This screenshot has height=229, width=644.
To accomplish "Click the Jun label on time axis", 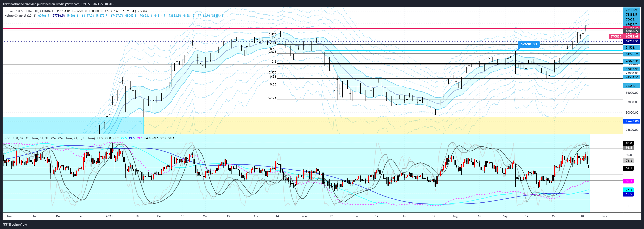I will pyautogui.click(x=355, y=216).
